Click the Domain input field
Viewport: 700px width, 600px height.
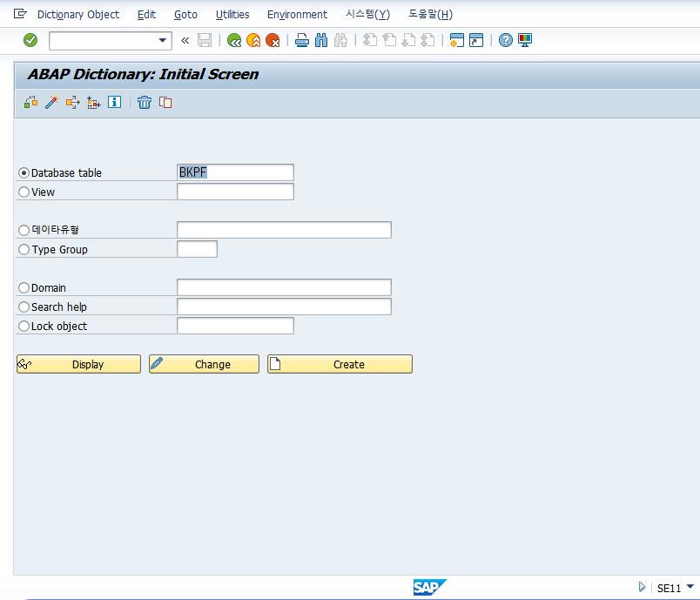285,287
